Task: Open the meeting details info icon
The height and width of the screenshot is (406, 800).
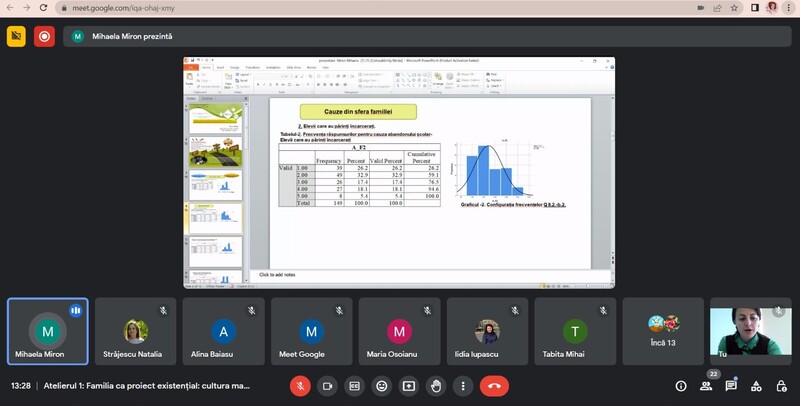Action: pos(681,385)
